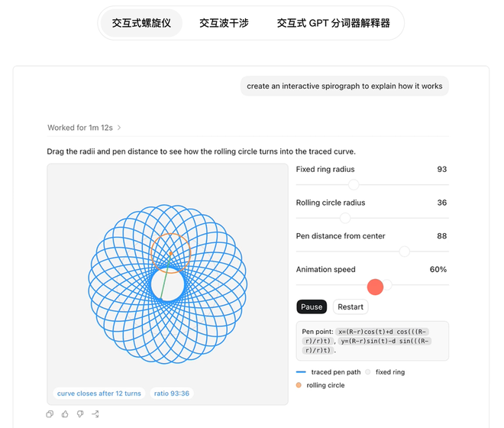This screenshot has width=504, height=428.
Task: Expand the 'Worked for 1m 12s' chevron
Action: (119, 128)
